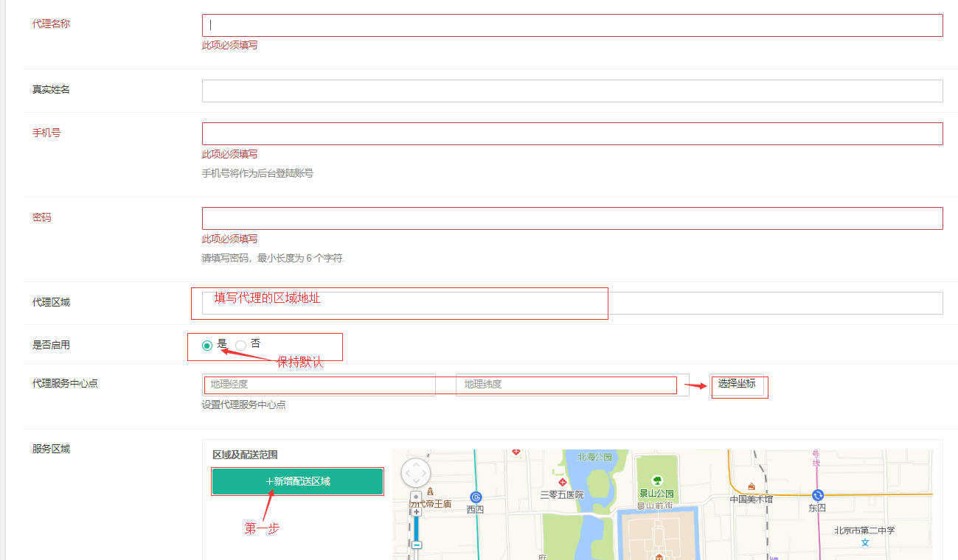Click the 景山公园 tree icon on the map
The height and width of the screenshot is (560, 958).
(x=657, y=481)
